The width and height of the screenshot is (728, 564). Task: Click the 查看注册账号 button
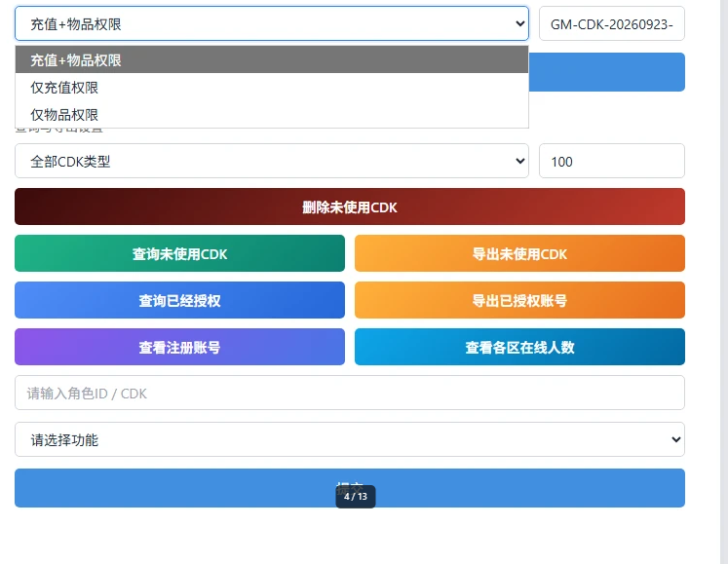(x=179, y=347)
